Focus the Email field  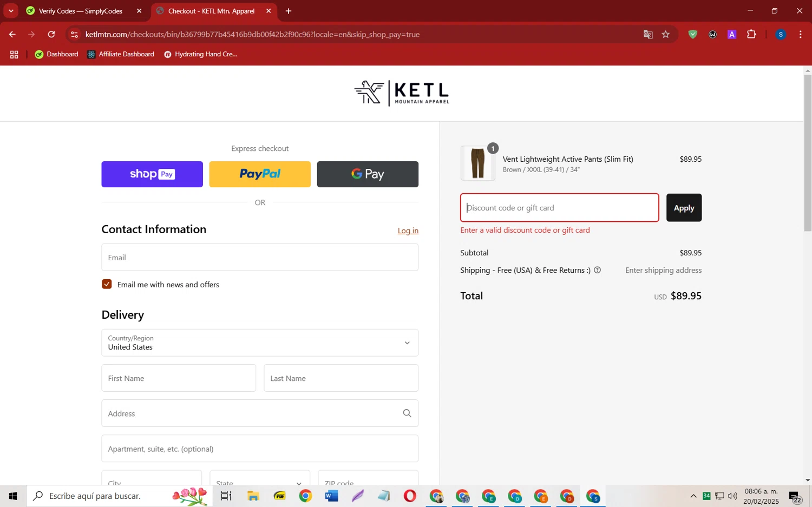click(x=260, y=257)
